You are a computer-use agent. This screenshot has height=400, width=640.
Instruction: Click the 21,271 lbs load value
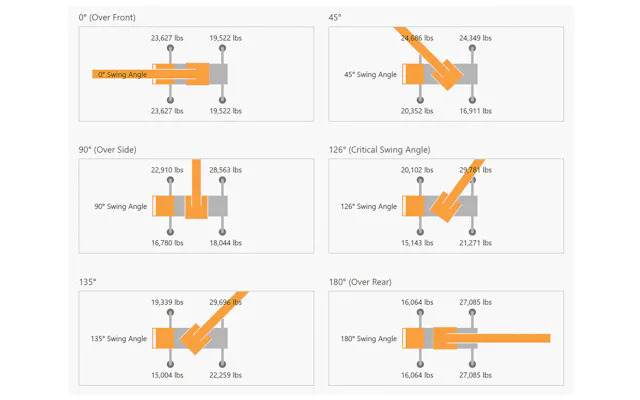(476, 243)
